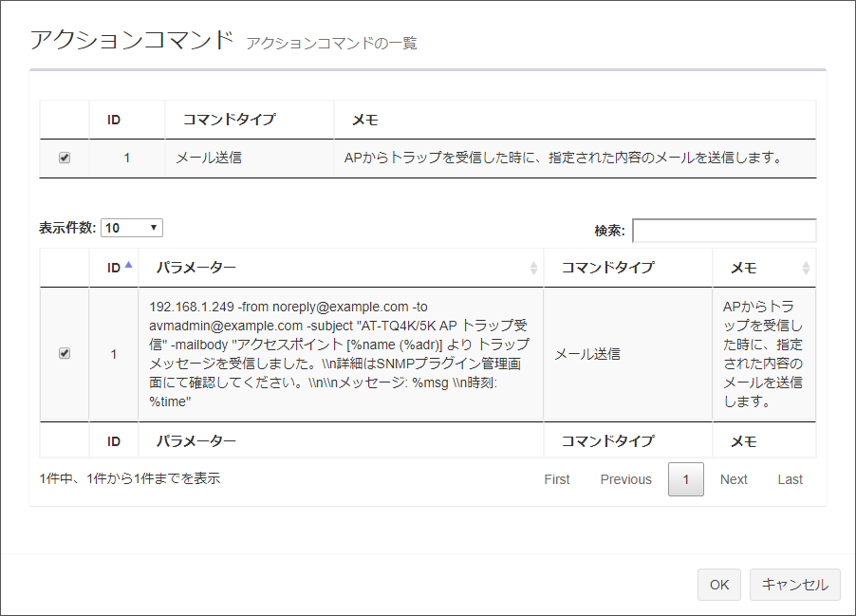Click sort arrows beside メモ in parameter table
Viewport: 856px width, 616px height.
pyautogui.click(x=806, y=269)
